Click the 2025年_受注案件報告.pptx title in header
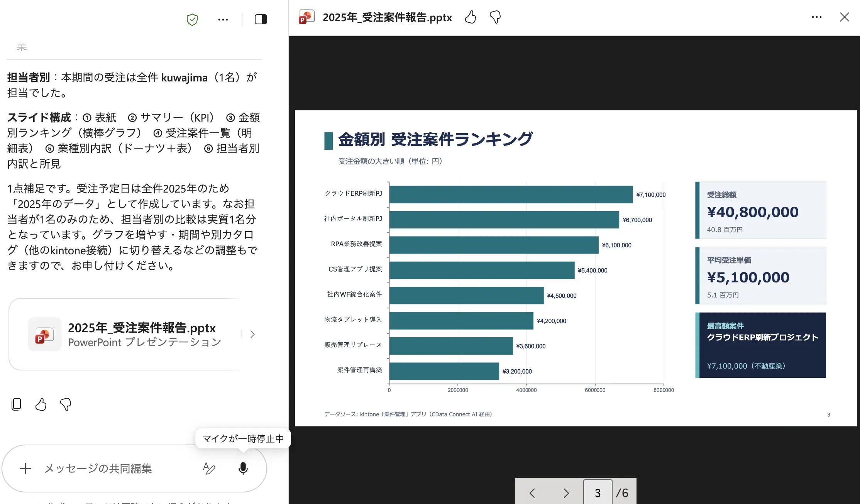 387,17
